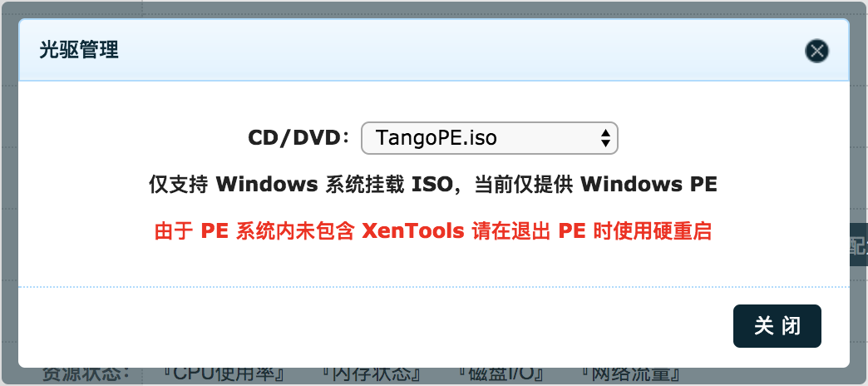
Task: Open the CD/DVD TangoPE.iso dropdown
Action: pos(489,138)
